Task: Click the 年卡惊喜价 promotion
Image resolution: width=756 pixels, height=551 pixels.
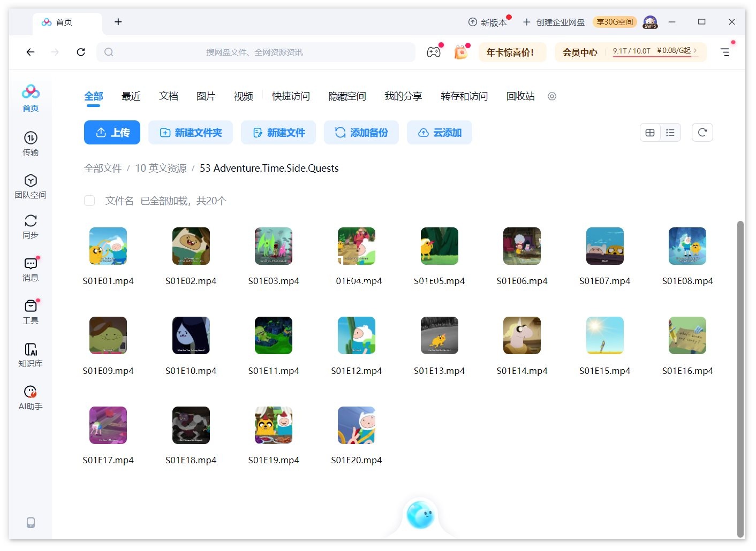Action: click(512, 52)
